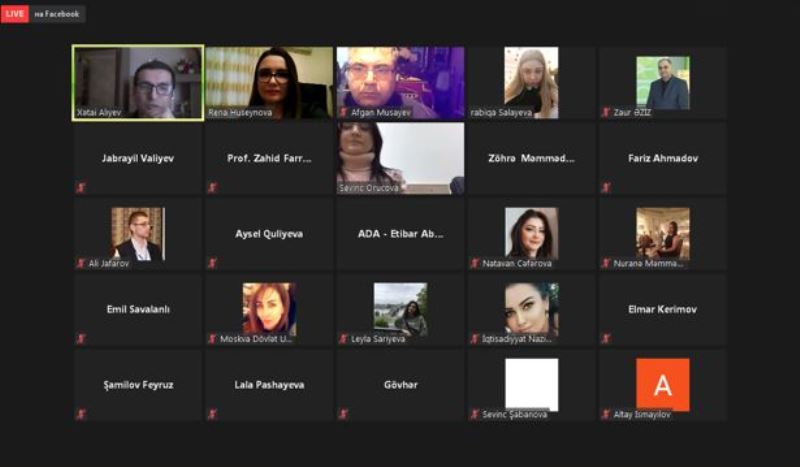Image resolution: width=800 pixels, height=467 pixels.
Task: Click the red LIVE indicator badge
Action: [15, 14]
